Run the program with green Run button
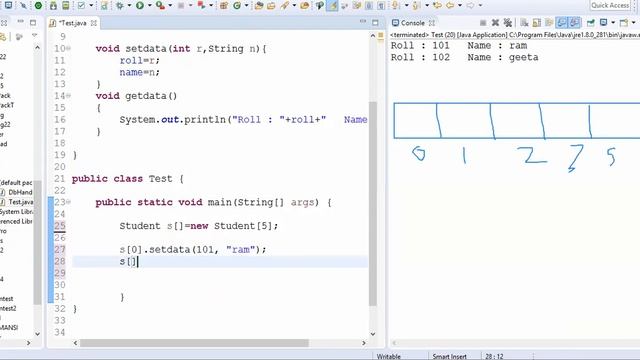 (140, 5)
